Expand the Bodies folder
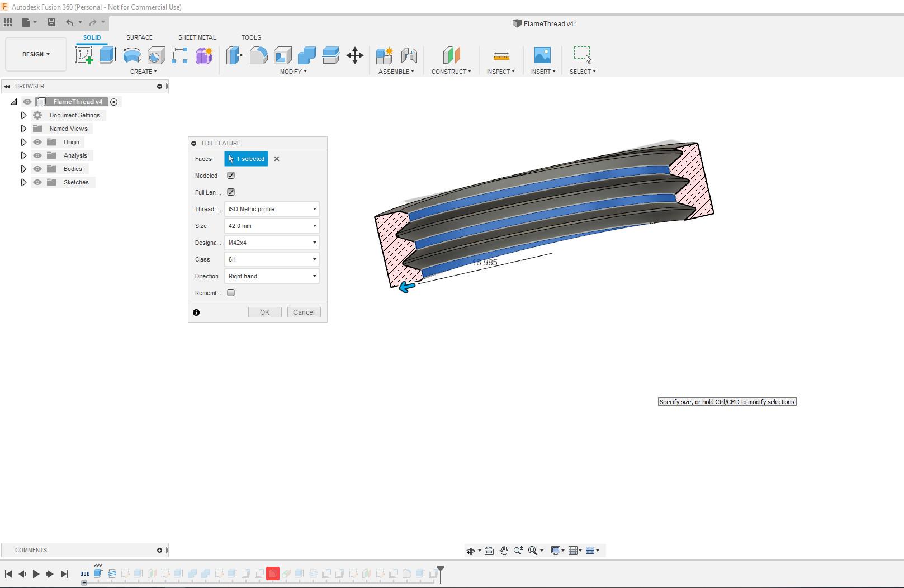 tap(23, 169)
